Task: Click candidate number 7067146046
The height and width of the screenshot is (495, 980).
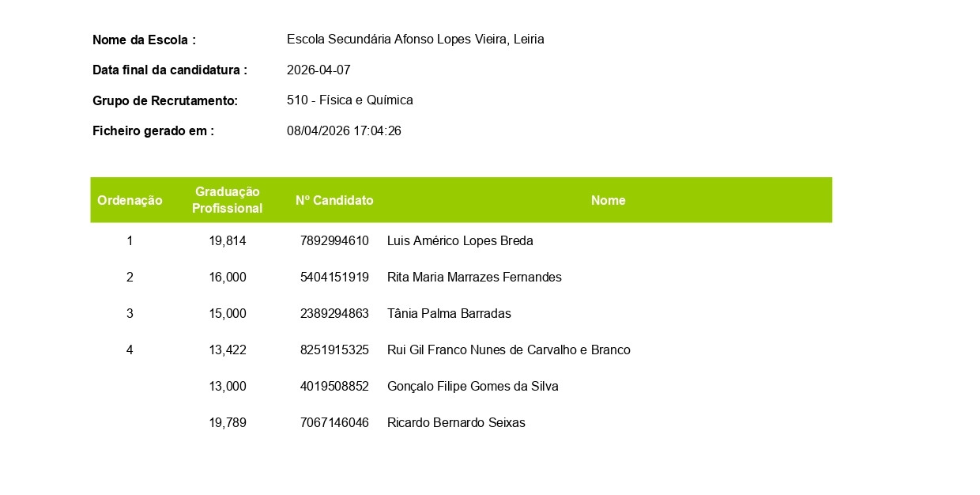Action: coord(334,423)
